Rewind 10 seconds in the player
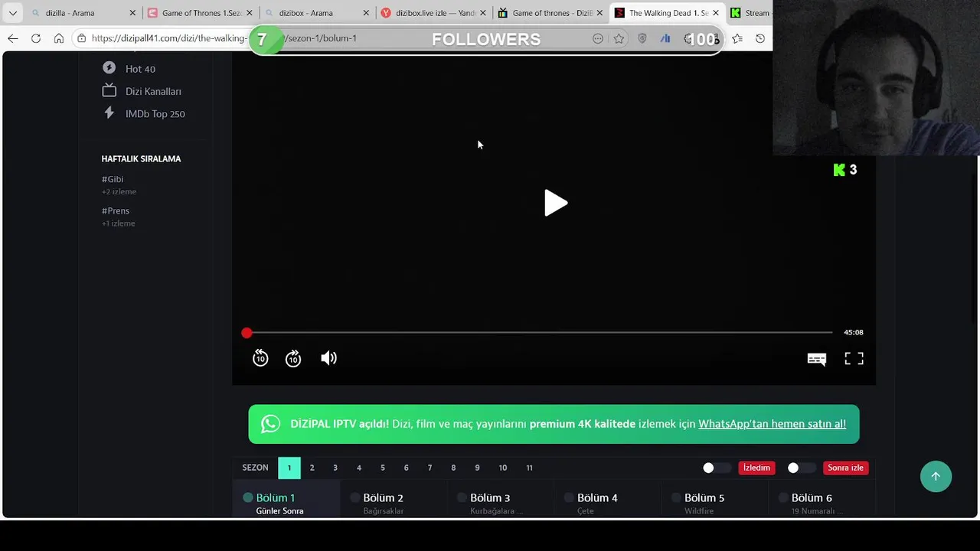 click(x=260, y=358)
